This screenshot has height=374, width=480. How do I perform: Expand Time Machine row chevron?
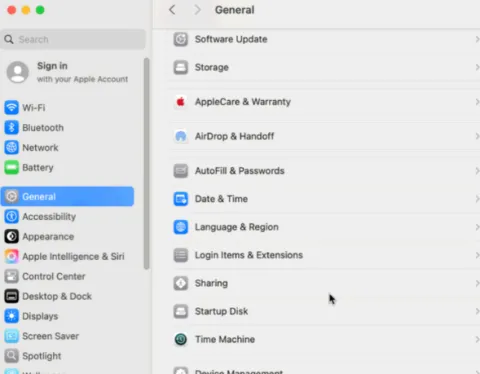click(477, 339)
